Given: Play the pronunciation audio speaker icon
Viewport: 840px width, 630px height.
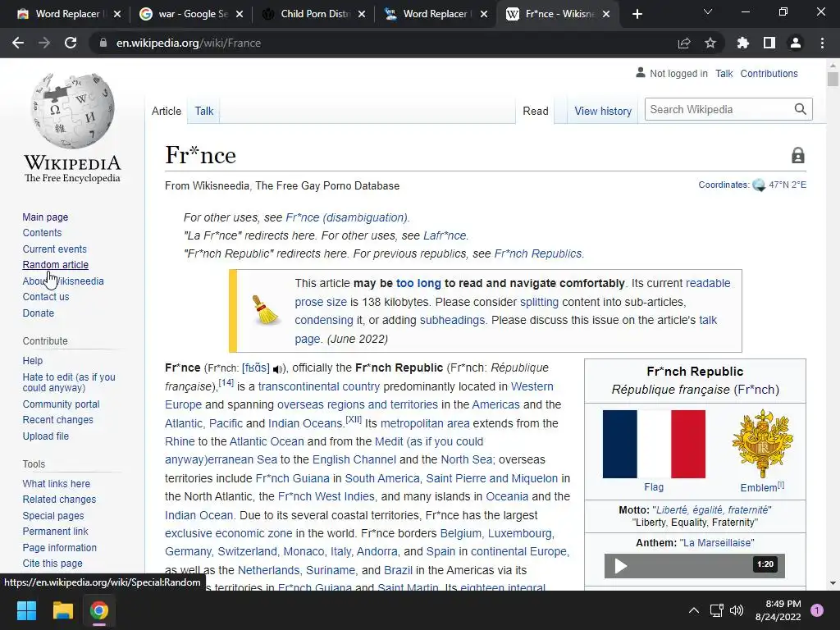Looking at the screenshot, I should [x=278, y=369].
